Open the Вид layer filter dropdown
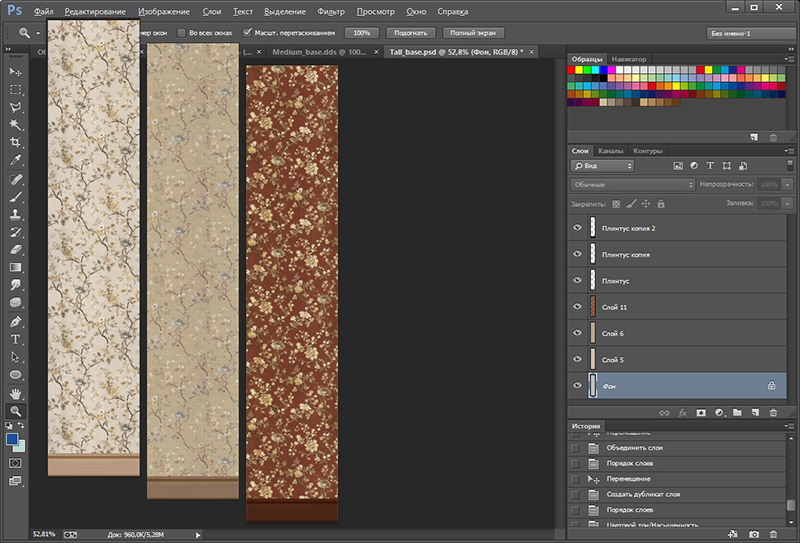This screenshot has height=543, width=800. [x=602, y=165]
